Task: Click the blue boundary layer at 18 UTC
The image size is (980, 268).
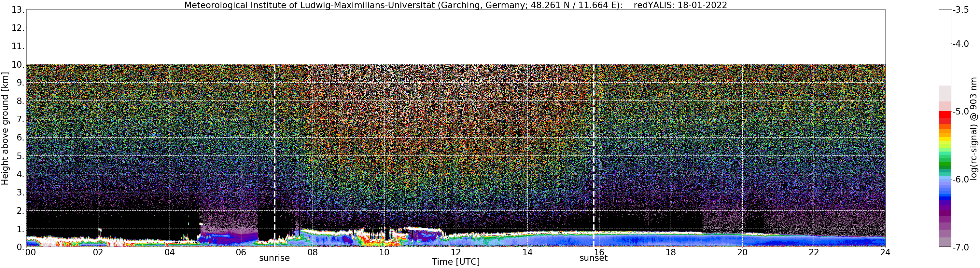Action: [671, 239]
